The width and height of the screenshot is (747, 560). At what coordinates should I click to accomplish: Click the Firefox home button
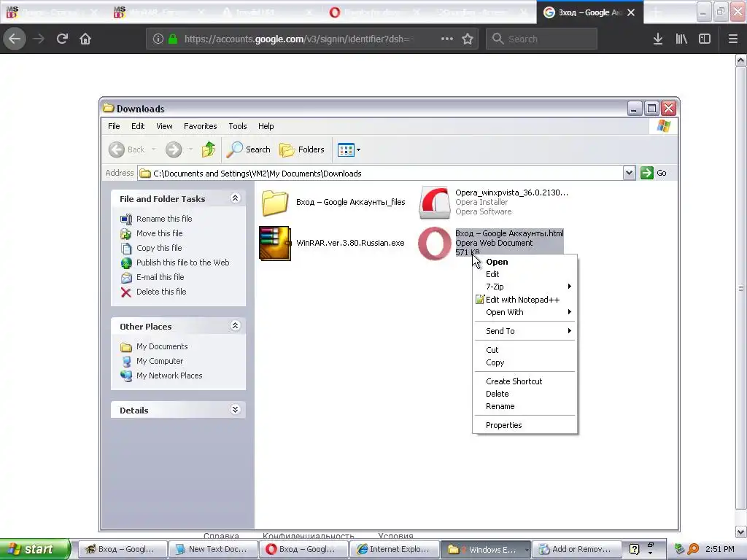click(x=85, y=39)
